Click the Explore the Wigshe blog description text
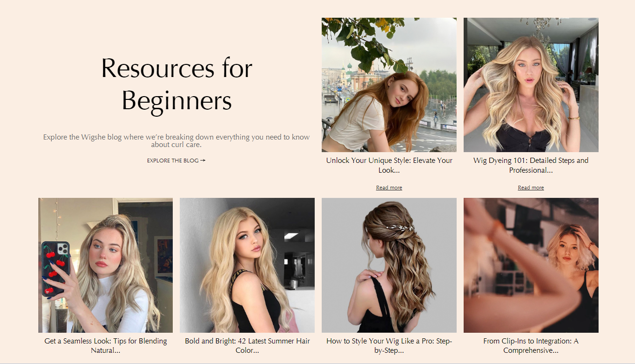The height and width of the screenshot is (364, 635). [176, 141]
